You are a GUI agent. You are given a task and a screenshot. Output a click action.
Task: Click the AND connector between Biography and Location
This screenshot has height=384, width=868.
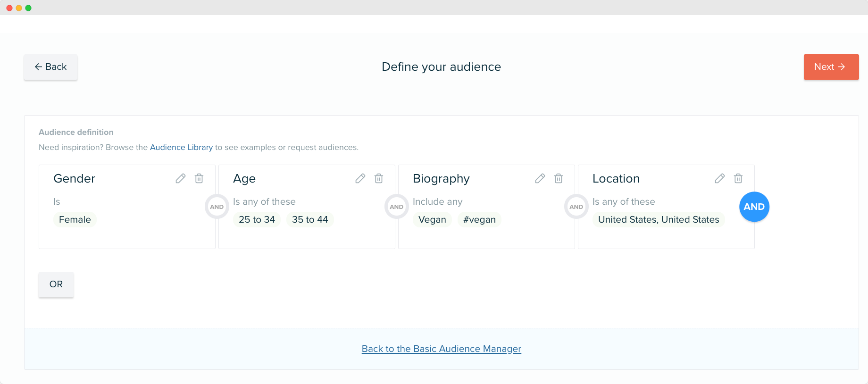coord(576,207)
